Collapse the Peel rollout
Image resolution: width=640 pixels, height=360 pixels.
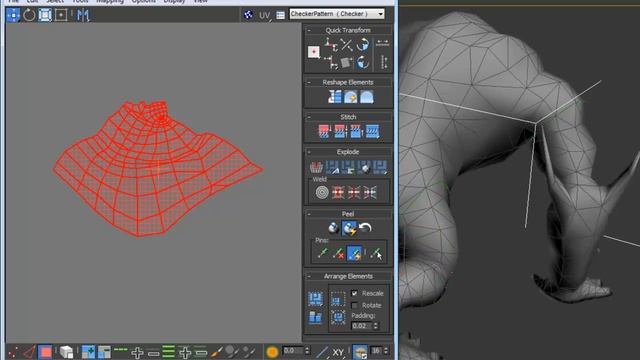click(309, 214)
